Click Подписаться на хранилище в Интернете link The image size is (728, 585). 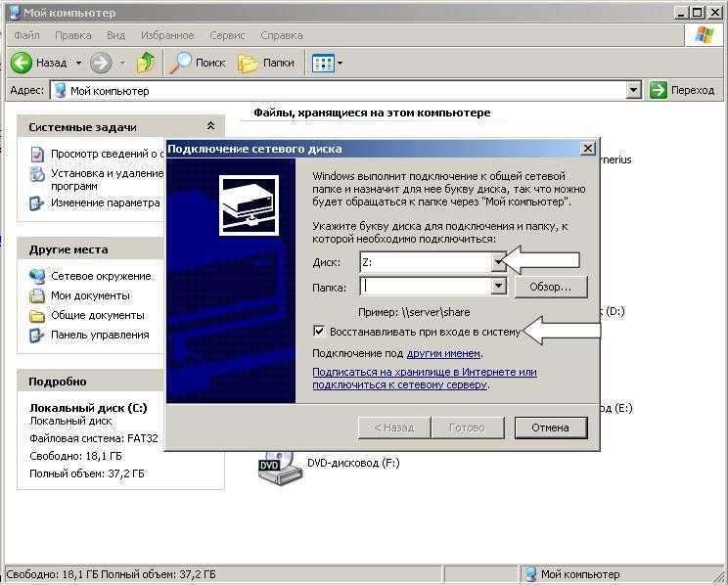click(425, 379)
